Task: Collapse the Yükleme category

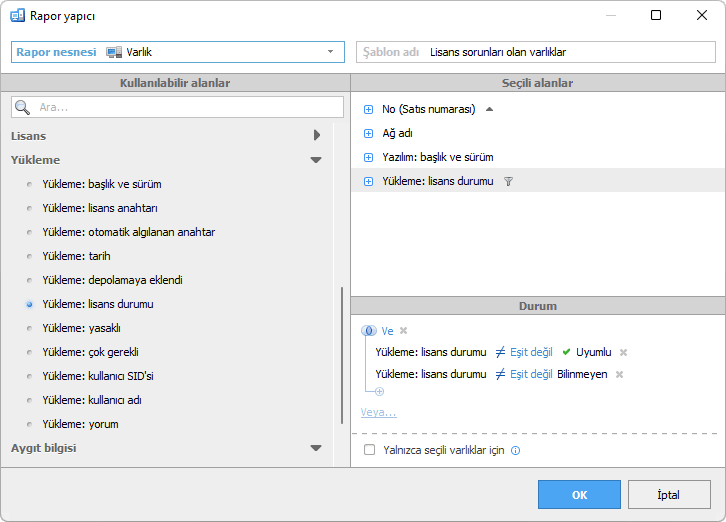Action: [x=316, y=160]
